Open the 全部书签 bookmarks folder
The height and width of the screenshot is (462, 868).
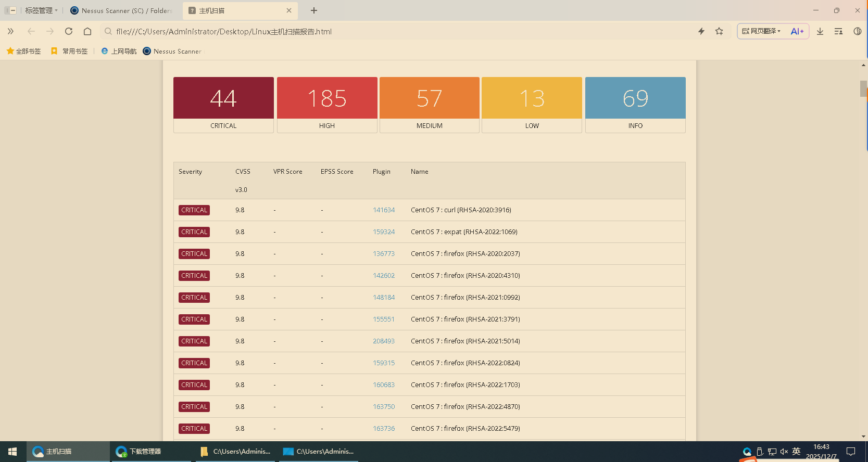pos(24,51)
